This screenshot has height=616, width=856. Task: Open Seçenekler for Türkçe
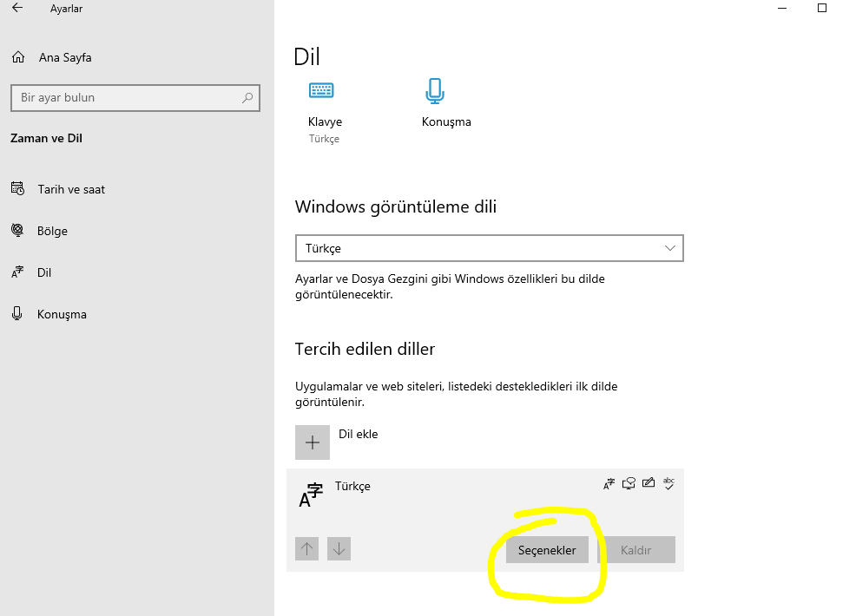547,550
